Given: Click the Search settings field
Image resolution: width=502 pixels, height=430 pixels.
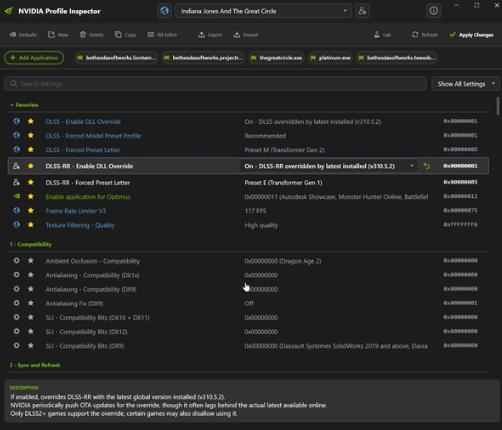Looking at the screenshot, I should pyautogui.click(x=215, y=84).
